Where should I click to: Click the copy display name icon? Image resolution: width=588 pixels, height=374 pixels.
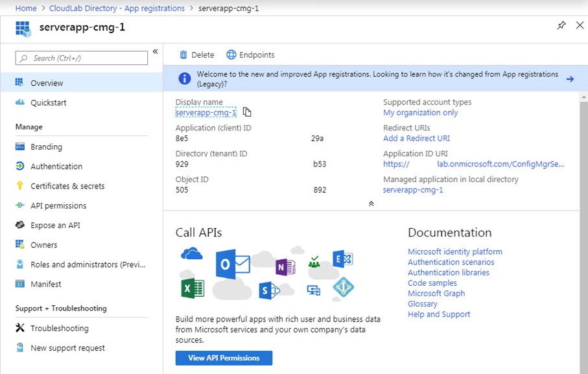pos(247,112)
